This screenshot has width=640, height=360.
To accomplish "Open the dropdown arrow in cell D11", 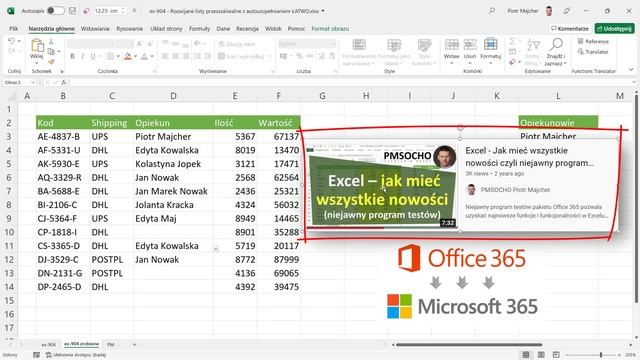I will 216,249.
